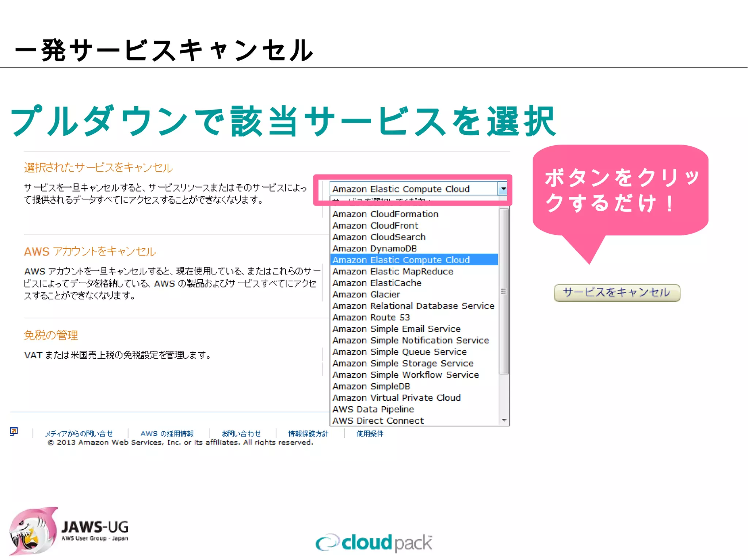Viewport: 748px width, 560px height.
Task: Click the サービスをキャンセル button
Action: (x=617, y=293)
